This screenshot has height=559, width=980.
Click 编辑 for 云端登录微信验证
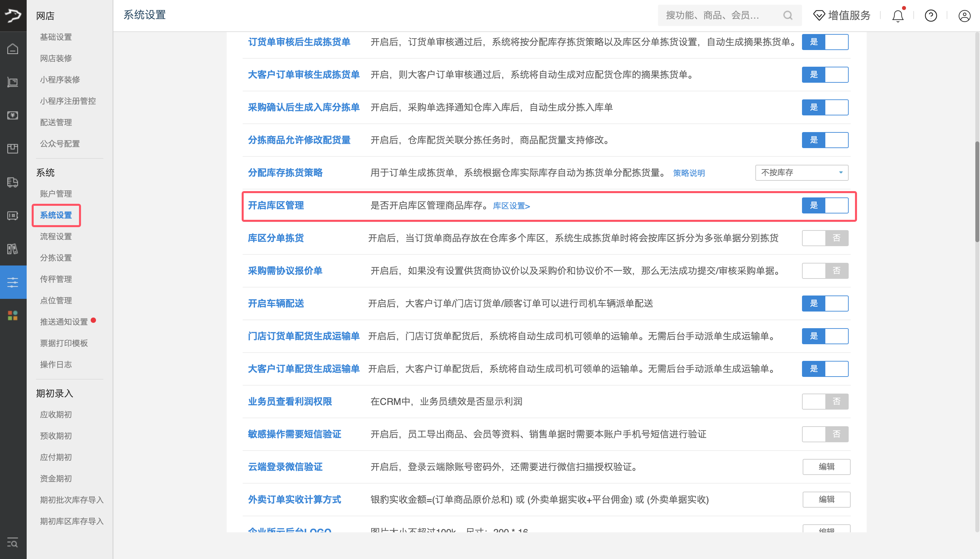pyautogui.click(x=827, y=467)
